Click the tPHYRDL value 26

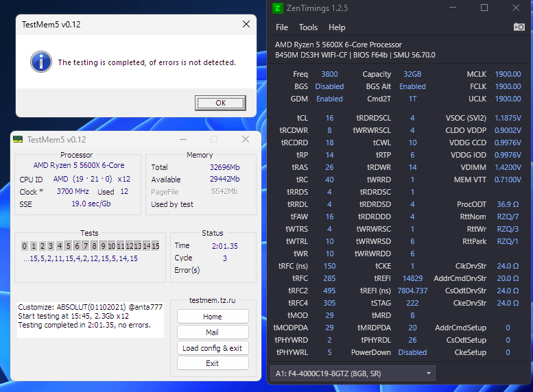(x=412, y=340)
